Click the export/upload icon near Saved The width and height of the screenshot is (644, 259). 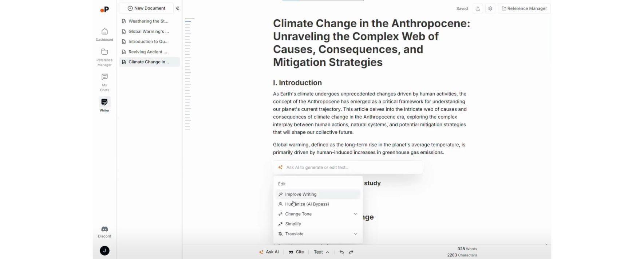[478, 8]
